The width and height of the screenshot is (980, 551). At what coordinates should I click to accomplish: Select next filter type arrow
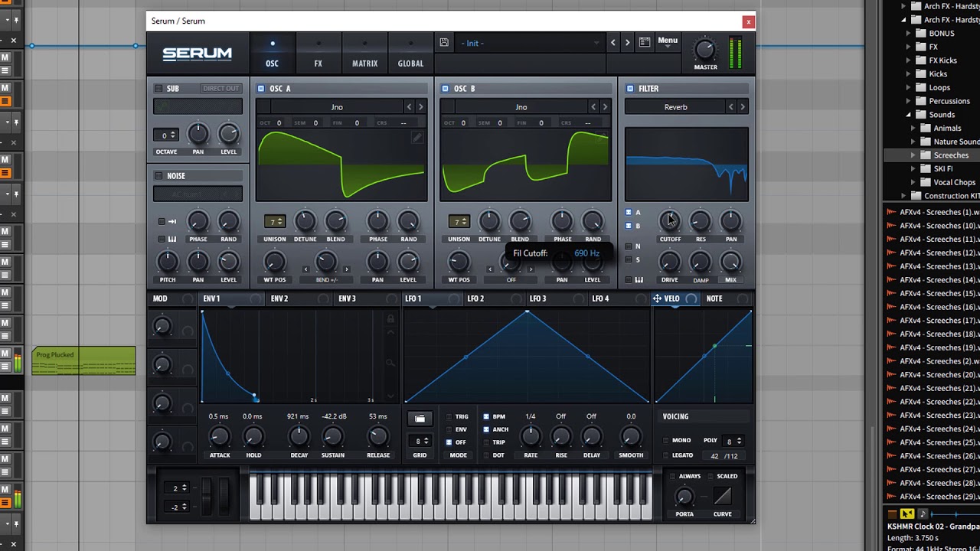tap(743, 107)
